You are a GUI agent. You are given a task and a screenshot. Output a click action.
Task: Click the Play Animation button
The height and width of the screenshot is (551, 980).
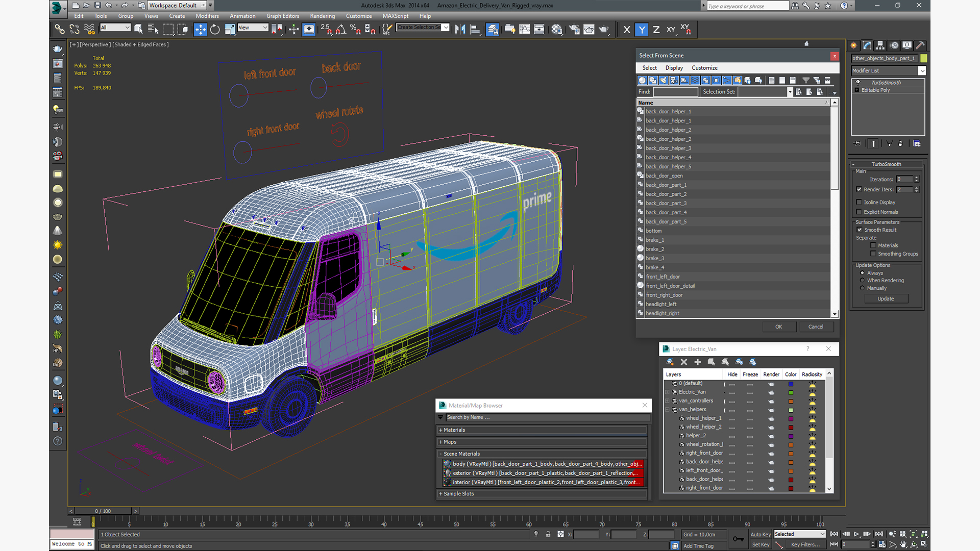pos(856,534)
